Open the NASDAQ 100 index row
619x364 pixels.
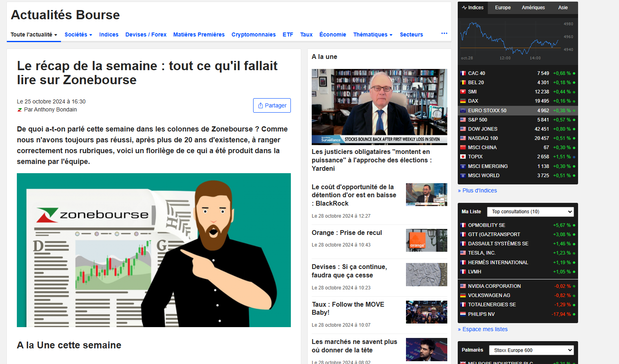click(518, 138)
